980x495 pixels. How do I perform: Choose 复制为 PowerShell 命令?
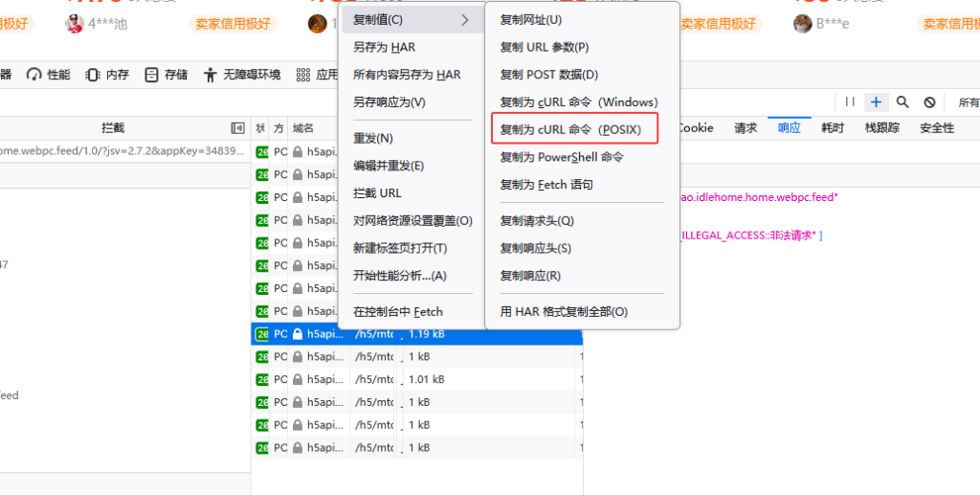tap(561, 157)
